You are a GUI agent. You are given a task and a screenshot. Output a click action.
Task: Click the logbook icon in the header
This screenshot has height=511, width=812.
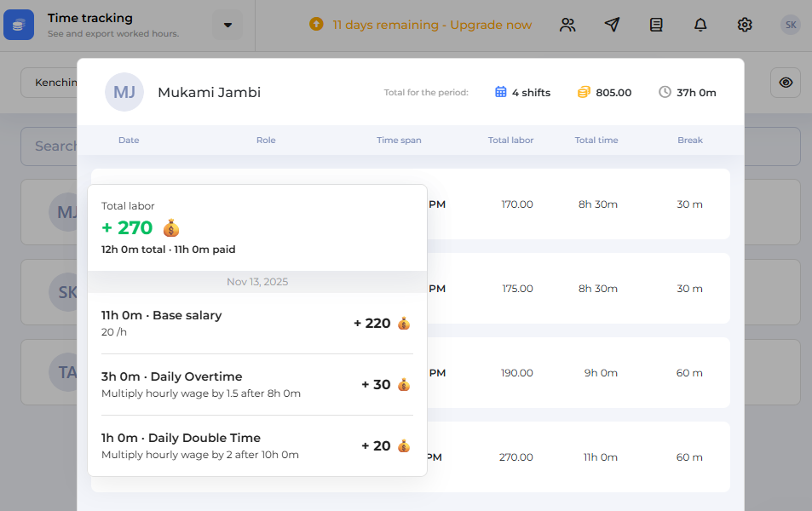click(x=656, y=25)
